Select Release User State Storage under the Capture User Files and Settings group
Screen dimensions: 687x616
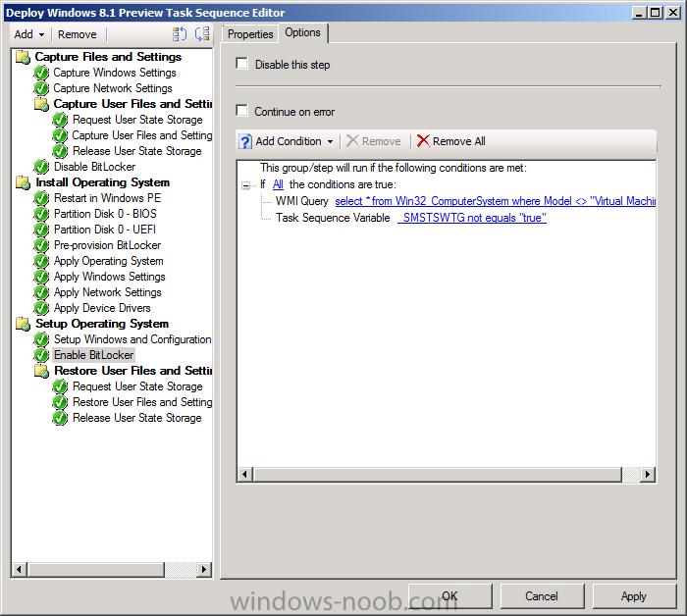click(137, 151)
